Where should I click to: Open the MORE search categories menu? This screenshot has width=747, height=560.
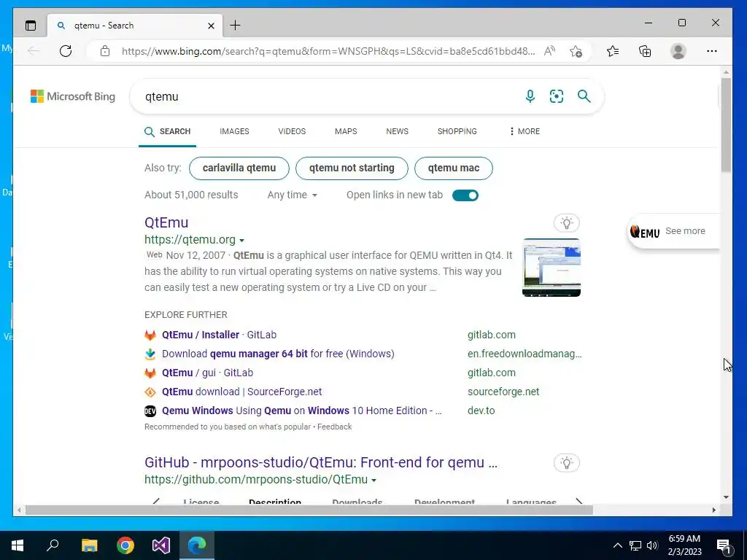pos(525,131)
